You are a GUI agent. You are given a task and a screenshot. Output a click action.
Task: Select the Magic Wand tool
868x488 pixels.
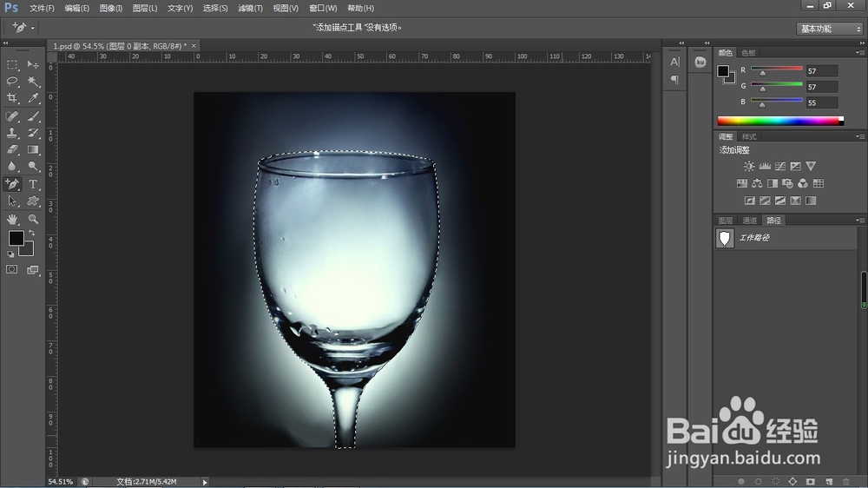click(33, 82)
